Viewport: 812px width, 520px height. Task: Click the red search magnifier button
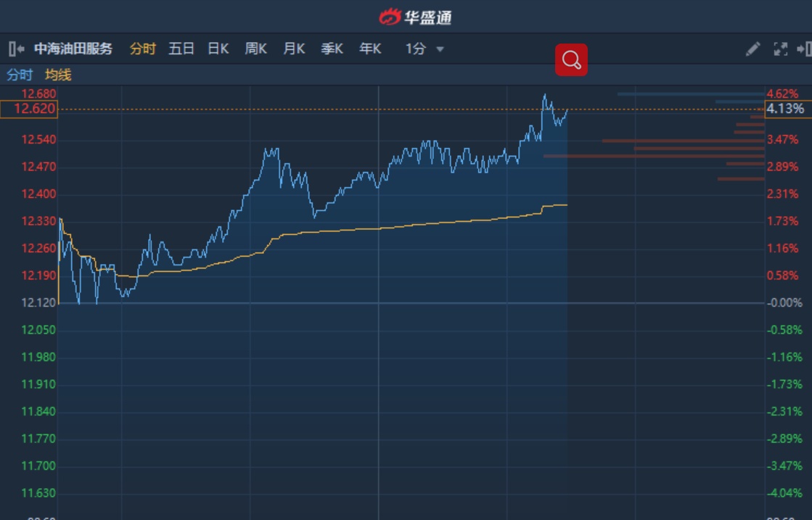pos(571,60)
